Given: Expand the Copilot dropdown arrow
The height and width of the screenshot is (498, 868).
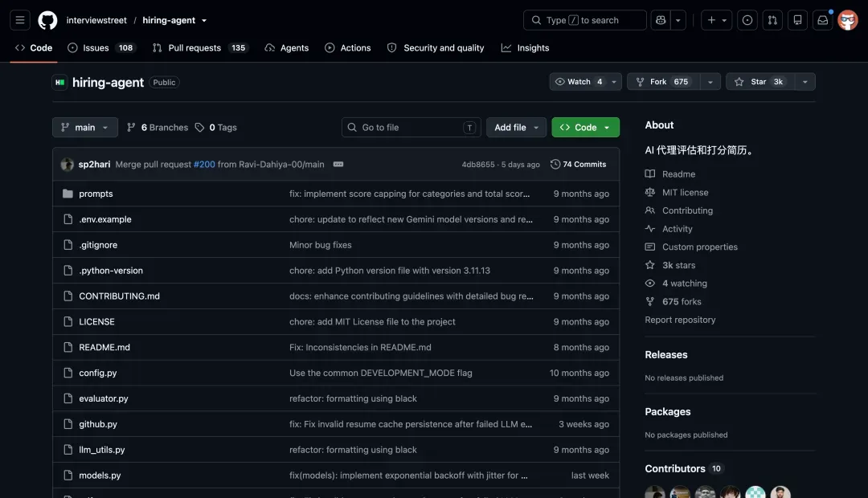Looking at the screenshot, I should coord(678,20).
